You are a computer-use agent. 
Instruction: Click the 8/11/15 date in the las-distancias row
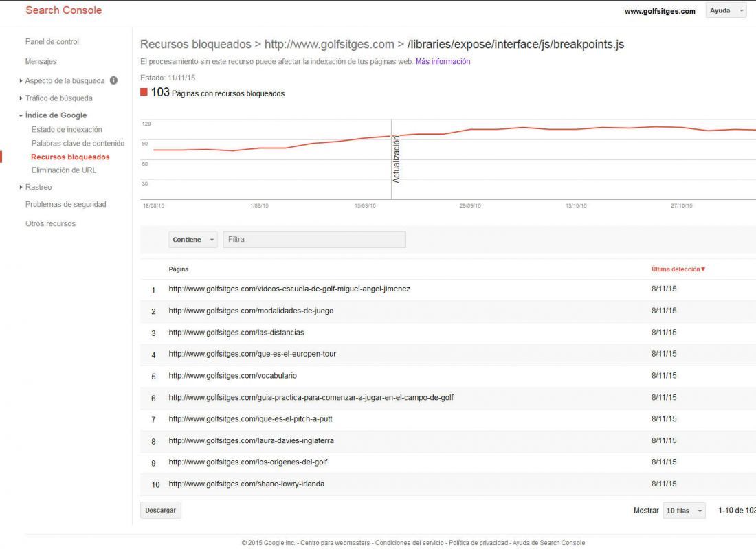coord(664,332)
